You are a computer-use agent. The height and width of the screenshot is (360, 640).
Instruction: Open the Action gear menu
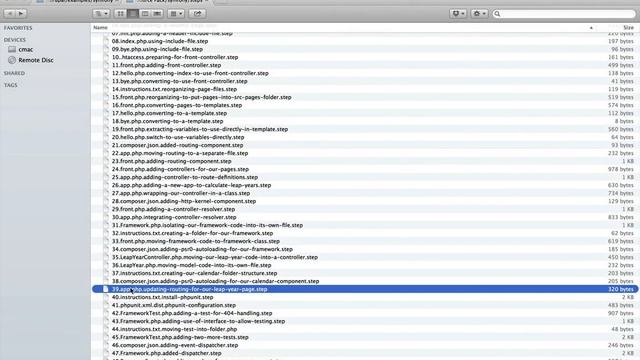pos(479,13)
